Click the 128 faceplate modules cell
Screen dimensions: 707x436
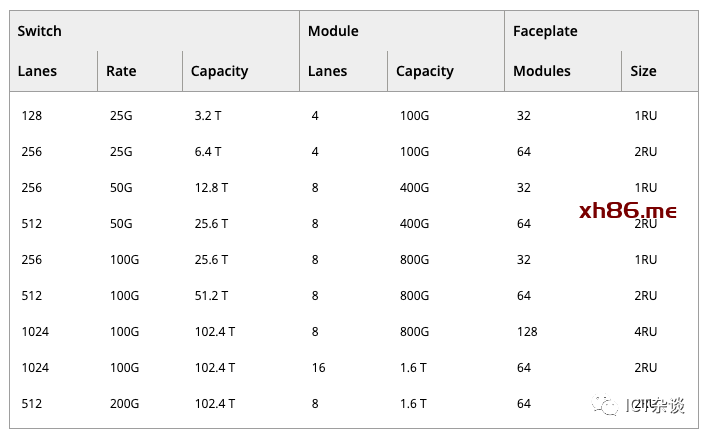(527, 332)
